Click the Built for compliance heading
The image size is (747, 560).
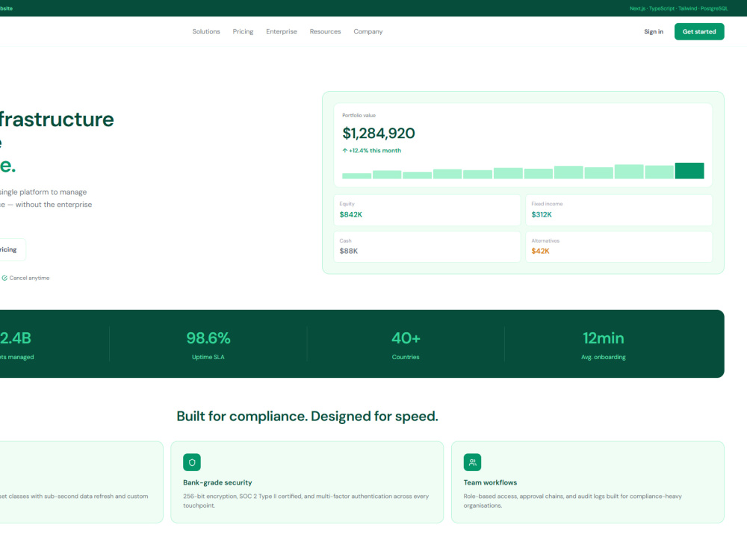307,416
